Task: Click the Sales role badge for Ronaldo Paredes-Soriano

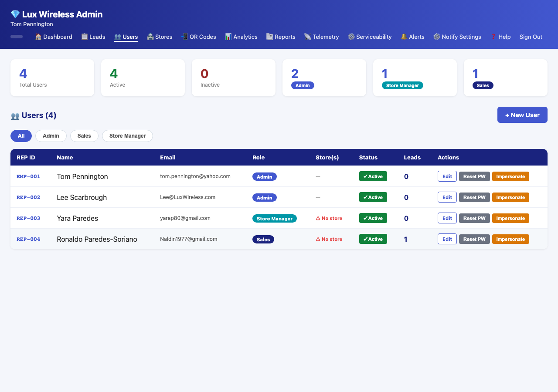Action: click(x=263, y=240)
